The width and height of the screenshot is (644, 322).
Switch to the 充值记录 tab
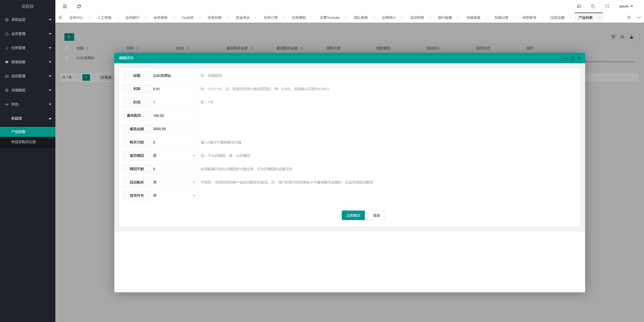[501, 17]
